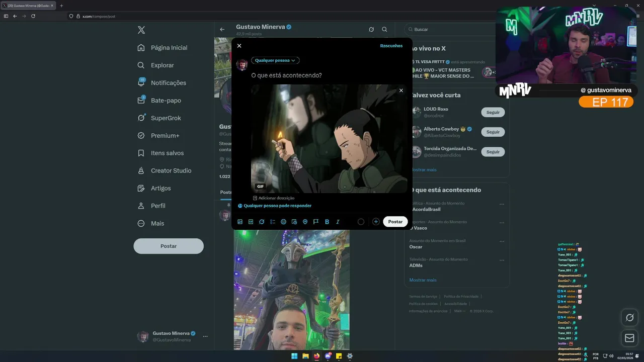Open more options for Vasco trend
Viewport: 644px width, 362px height.
coord(502,223)
